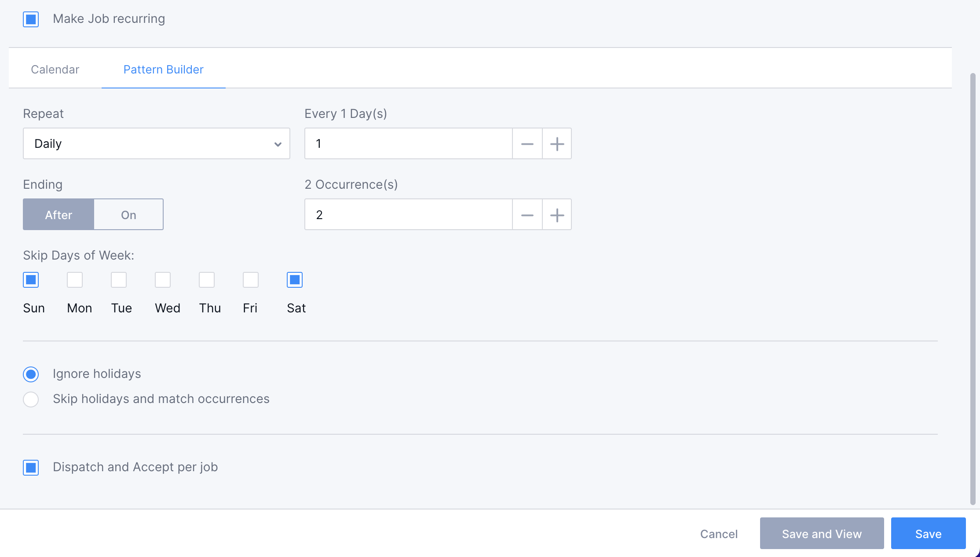Increase Every Day(s) value with plus icon
The image size is (980, 557).
[x=556, y=143]
